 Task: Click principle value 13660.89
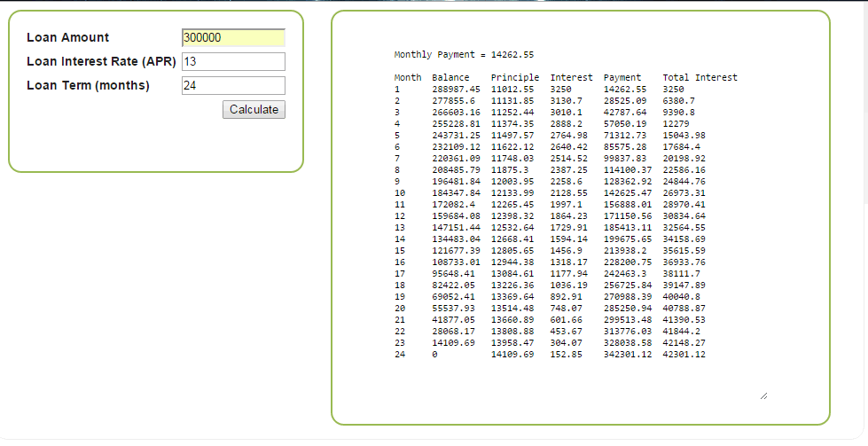coord(512,320)
